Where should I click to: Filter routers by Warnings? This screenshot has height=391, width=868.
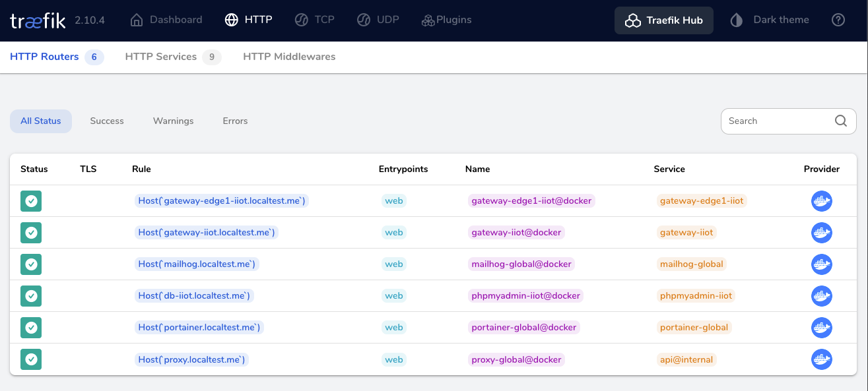coord(174,121)
